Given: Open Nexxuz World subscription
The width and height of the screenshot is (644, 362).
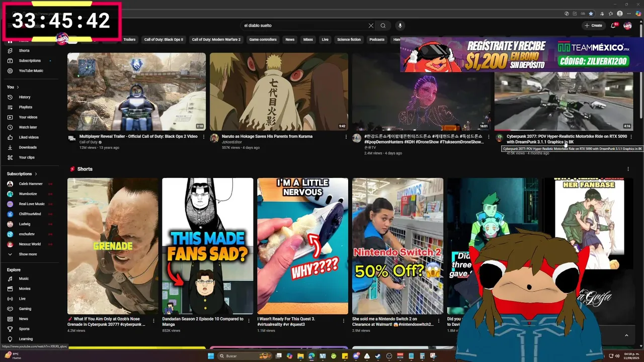Looking at the screenshot, I should pyautogui.click(x=29, y=244).
